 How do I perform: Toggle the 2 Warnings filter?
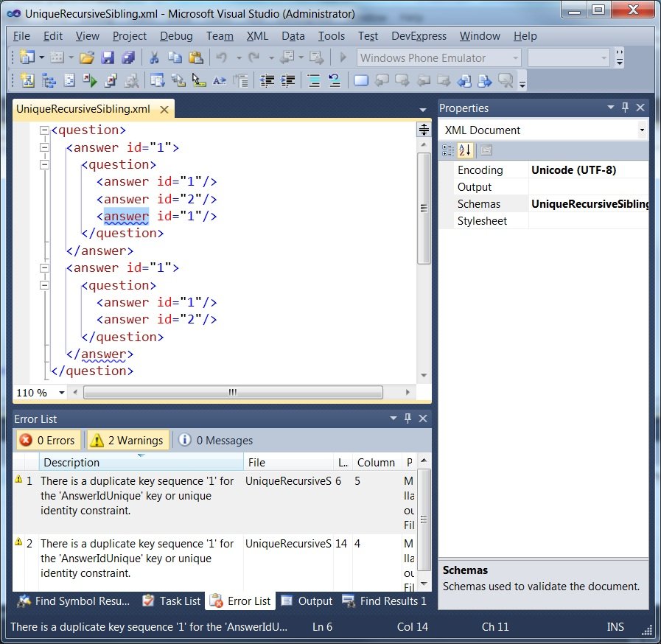pos(127,441)
